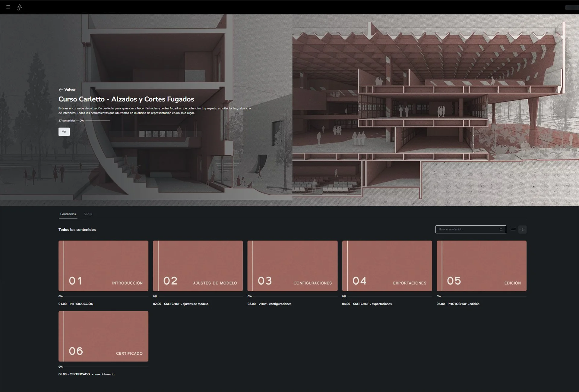
Task: Open the 03 Configuraciones module thumbnail
Action: coord(292,266)
